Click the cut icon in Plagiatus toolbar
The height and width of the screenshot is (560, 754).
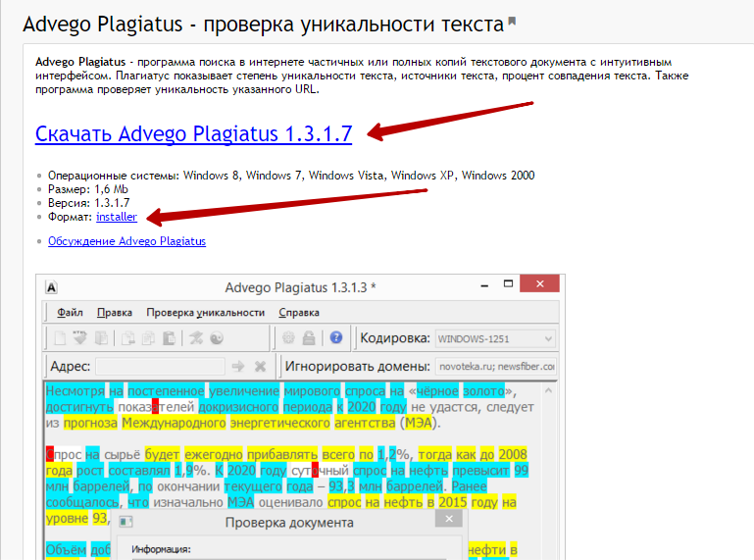(x=127, y=338)
